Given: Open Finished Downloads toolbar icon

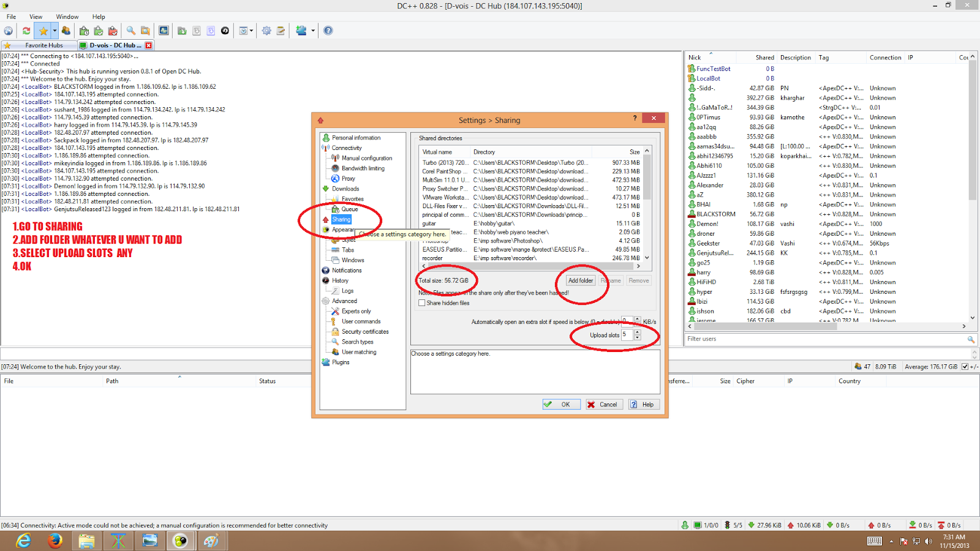Looking at the screenshot, I should tap(98, 31).
